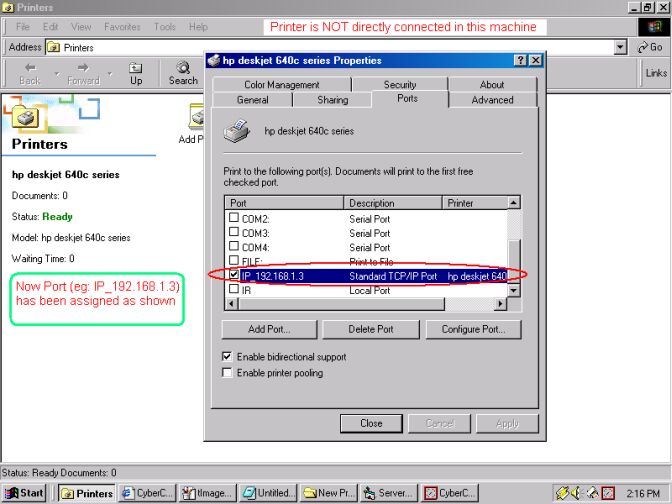Open the Favorites menu
The image size is (672, 504).
click(122, 27)
